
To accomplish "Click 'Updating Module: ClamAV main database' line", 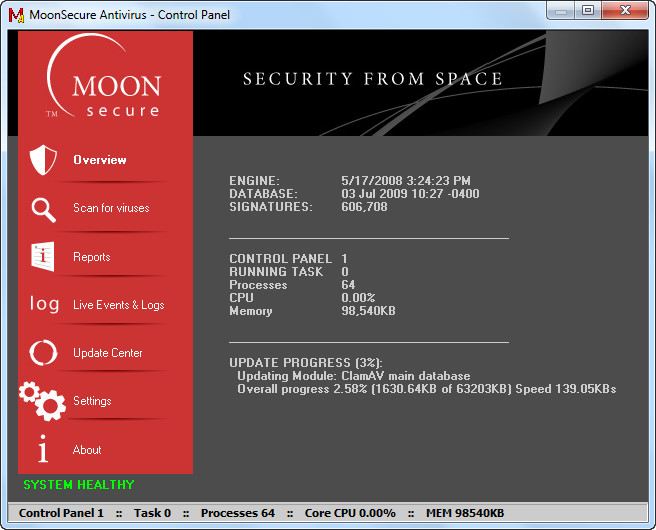I will (354, 376).
